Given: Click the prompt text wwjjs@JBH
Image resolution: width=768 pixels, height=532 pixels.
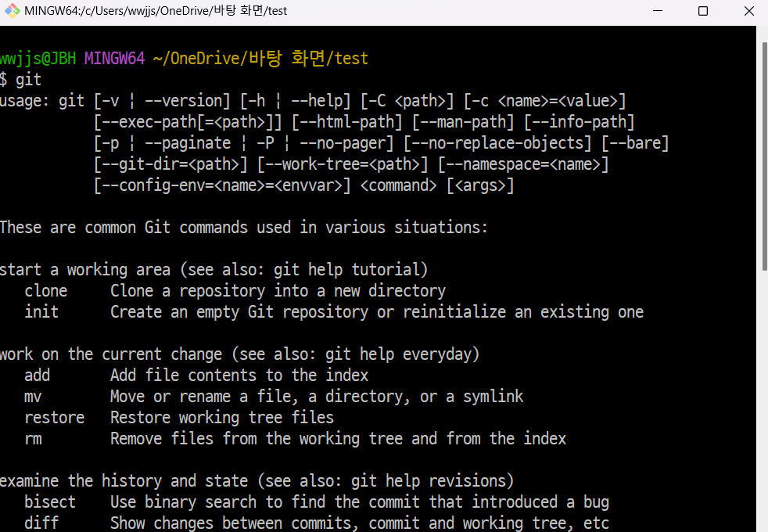Looking at the screenshot, I should click(x=38, y=59).
